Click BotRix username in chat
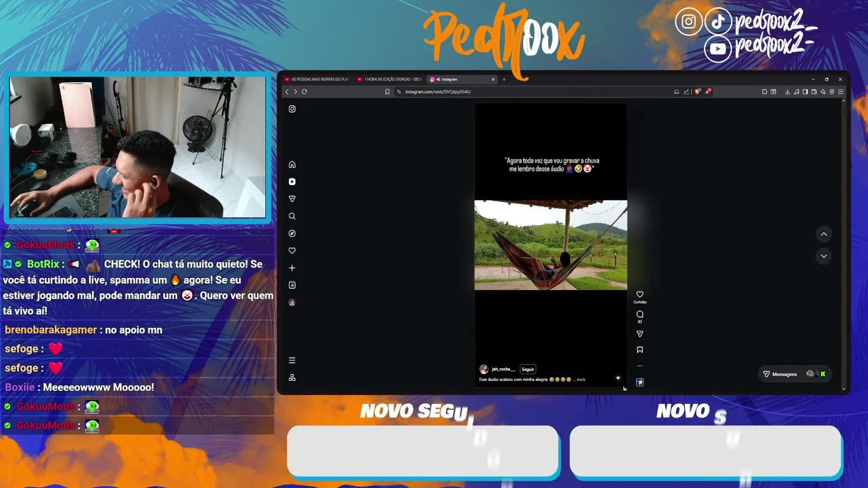This screenshot has height=488, width=868. [43, 264]
